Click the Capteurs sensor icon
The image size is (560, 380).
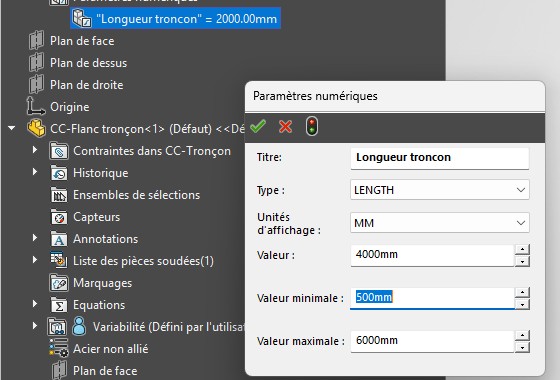[x=59, y=217]
